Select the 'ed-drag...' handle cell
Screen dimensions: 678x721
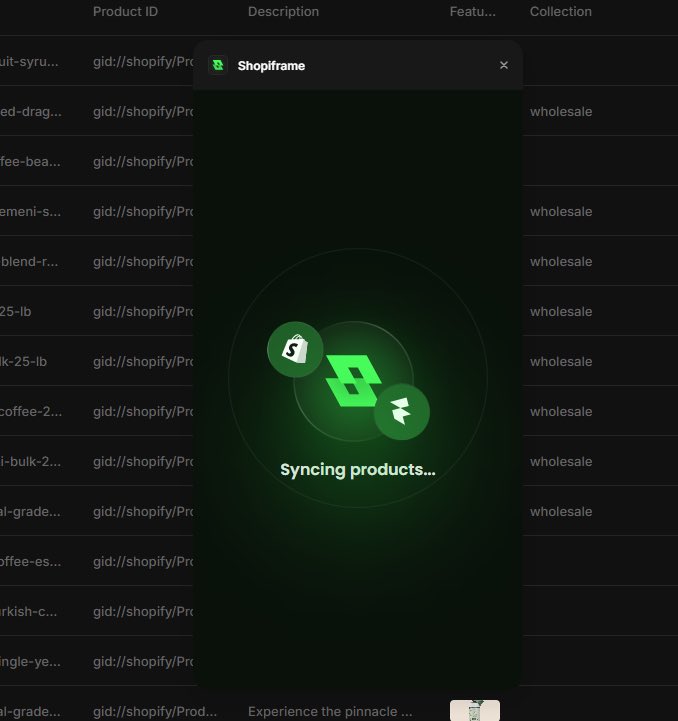(x=30, y=112)
